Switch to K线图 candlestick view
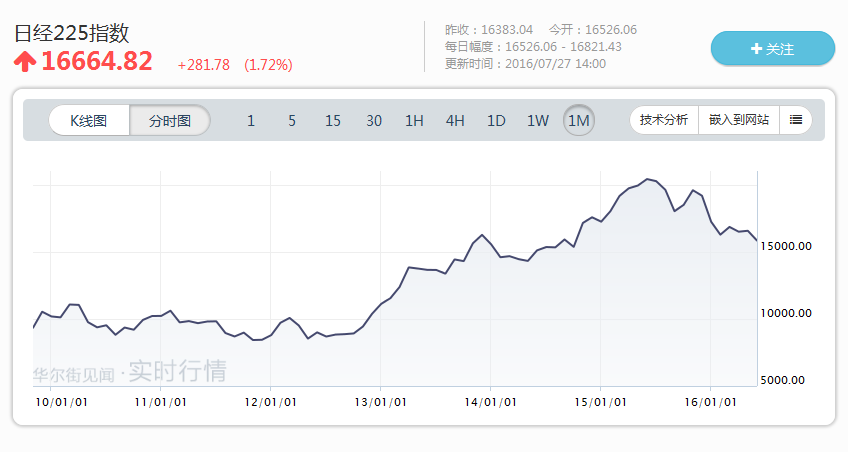 (x=88, y=120)
